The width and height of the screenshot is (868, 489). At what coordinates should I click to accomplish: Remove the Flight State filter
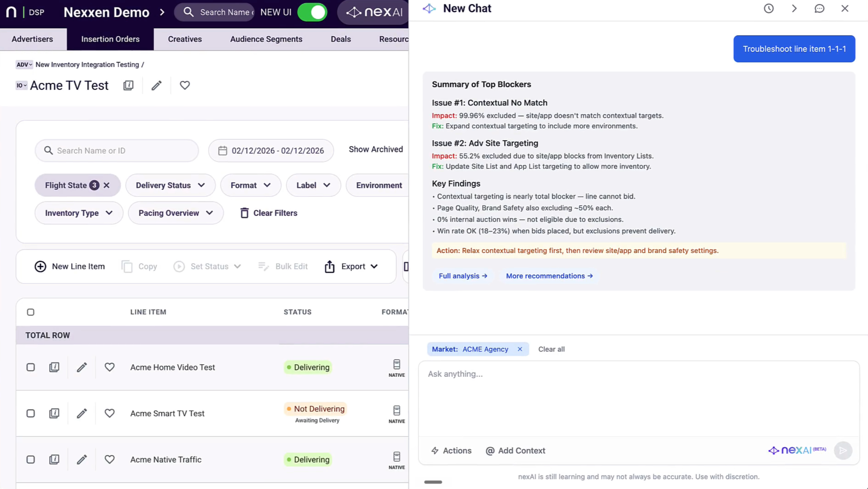[x=107, y=185]
